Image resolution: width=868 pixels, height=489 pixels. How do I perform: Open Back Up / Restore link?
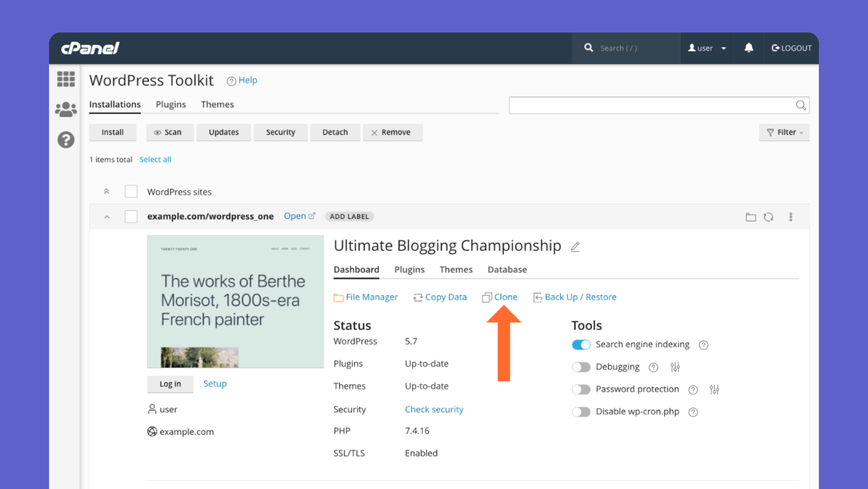(x=575, y=297)
